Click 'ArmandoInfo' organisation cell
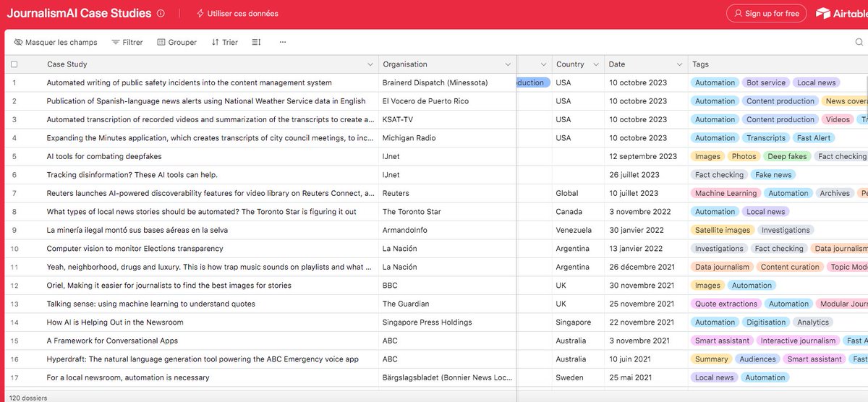 [x=448, y=230]
